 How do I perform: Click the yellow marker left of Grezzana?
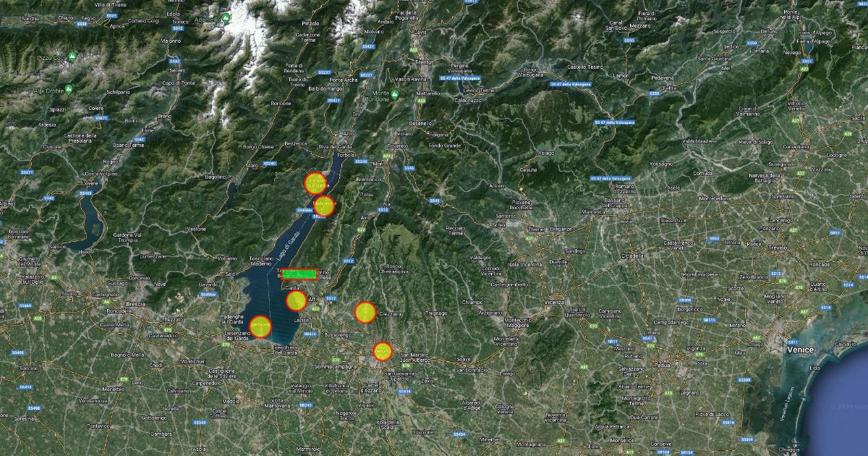point(365,313)
